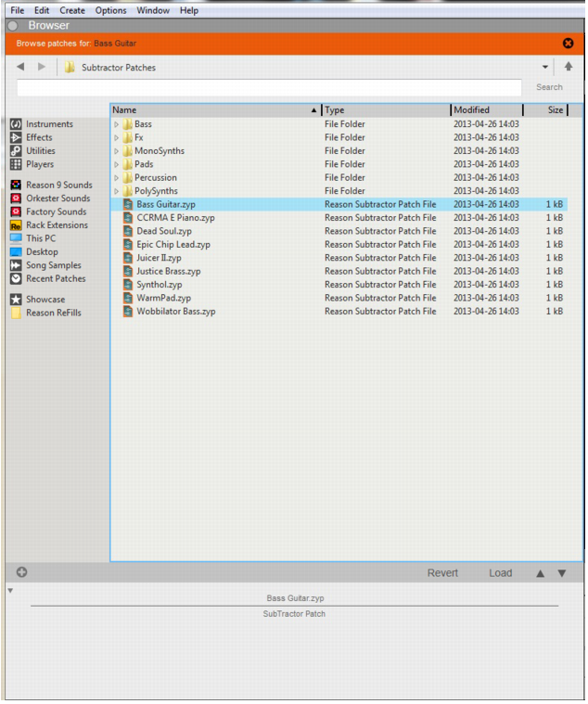Click the Instruments icon in sidebar

coord(16,124)
